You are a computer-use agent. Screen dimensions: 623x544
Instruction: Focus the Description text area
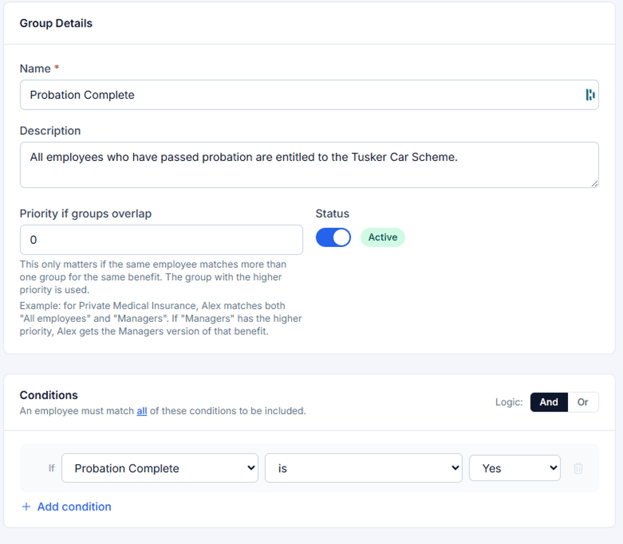(309, 165)
